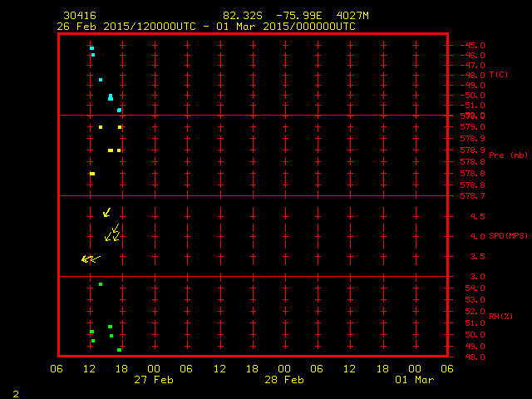532x399 pixels.
Task: Click the -48.0 temperature tick value
Action: 473,76
